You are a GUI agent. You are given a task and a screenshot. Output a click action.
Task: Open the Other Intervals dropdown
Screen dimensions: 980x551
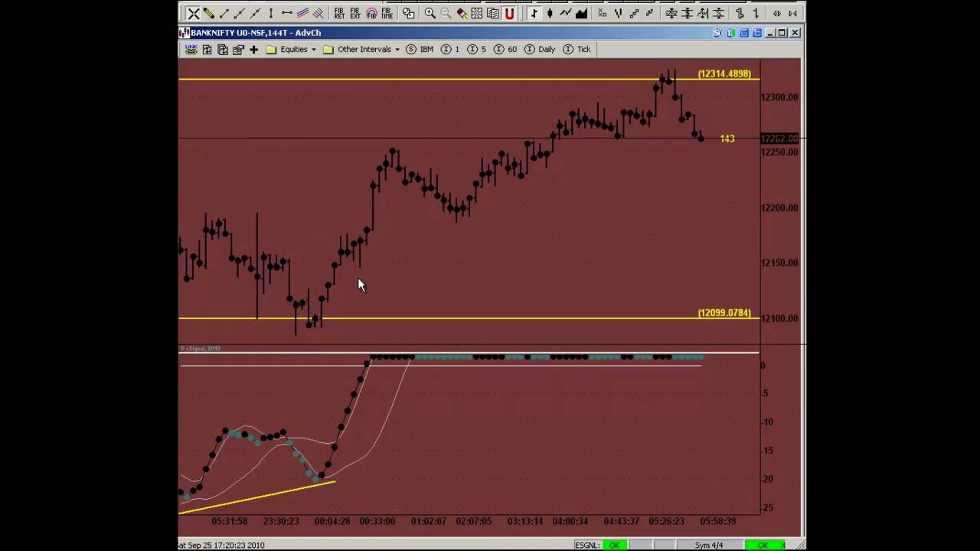(361, 49)
